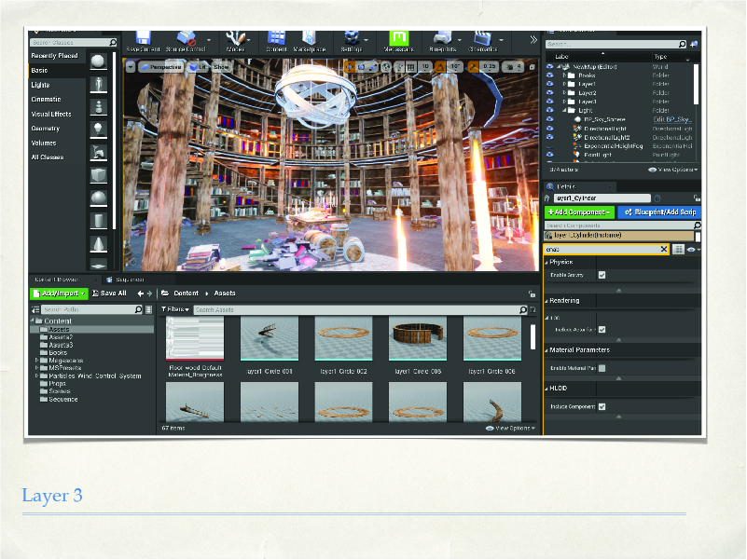Image resolution: width=747 pixels, height=560 pixels.
Task: Open the Perspective viewport dropdown
Action: point(159,67)
